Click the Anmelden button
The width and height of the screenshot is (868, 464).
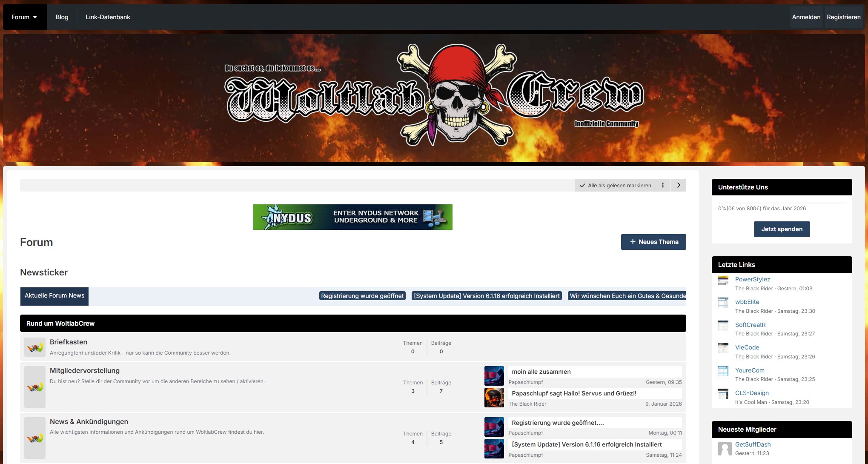[x=806, y=17]
